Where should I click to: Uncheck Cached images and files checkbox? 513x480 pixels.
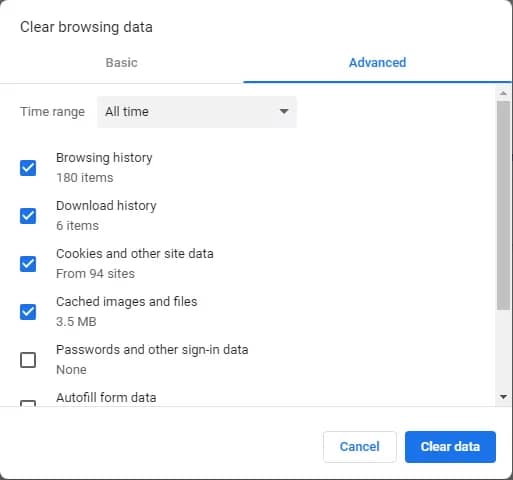[28, 312]
